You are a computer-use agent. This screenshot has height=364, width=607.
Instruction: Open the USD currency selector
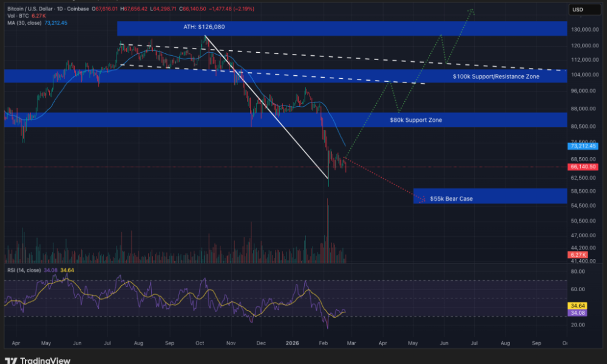click(x=577, y=9)
